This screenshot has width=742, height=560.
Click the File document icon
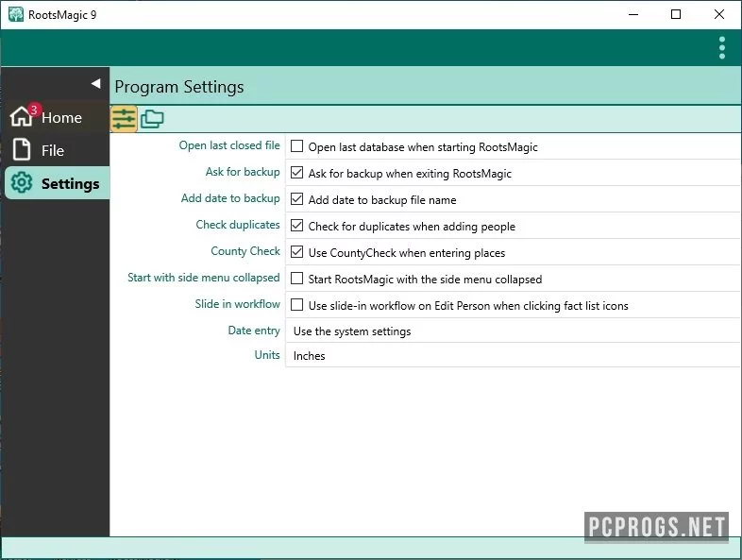tap(22, 149)
